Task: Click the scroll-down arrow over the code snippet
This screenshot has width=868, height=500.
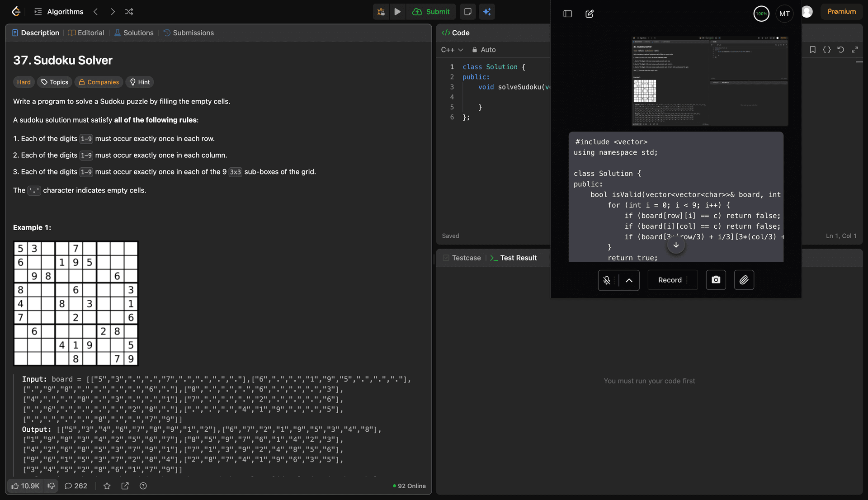Action: tap(676, 245)
